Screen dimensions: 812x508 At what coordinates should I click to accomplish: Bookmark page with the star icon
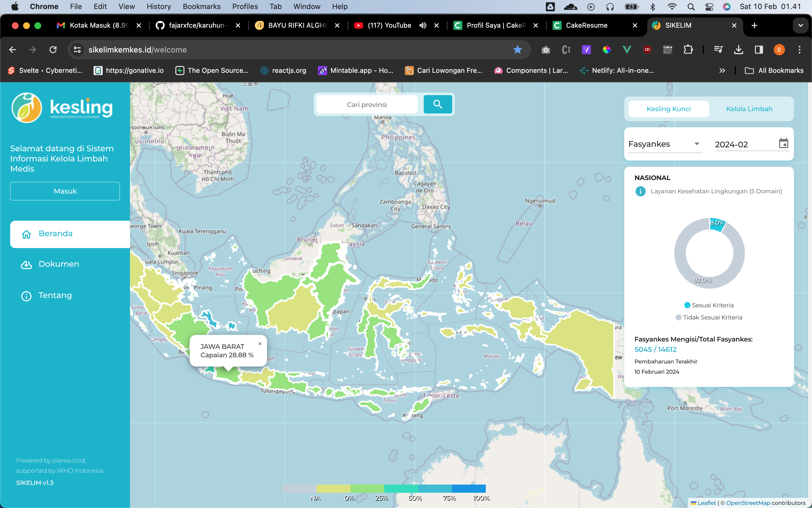517,50
